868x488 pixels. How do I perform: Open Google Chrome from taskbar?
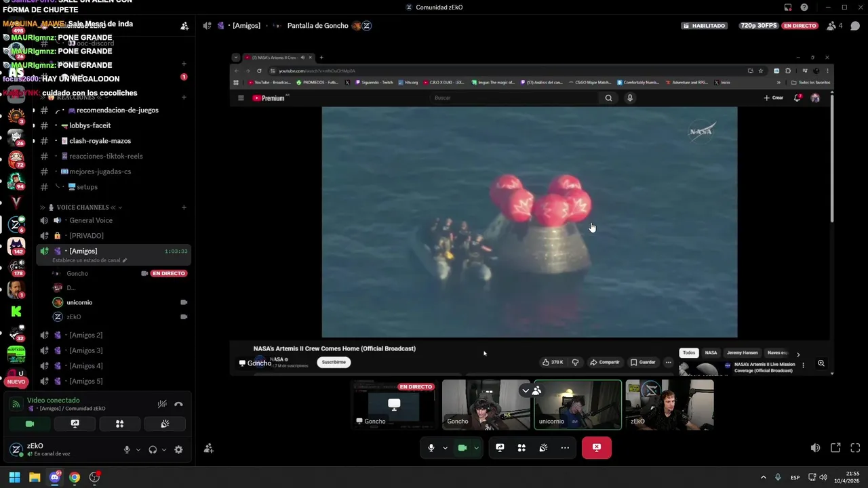coord(75,477)
